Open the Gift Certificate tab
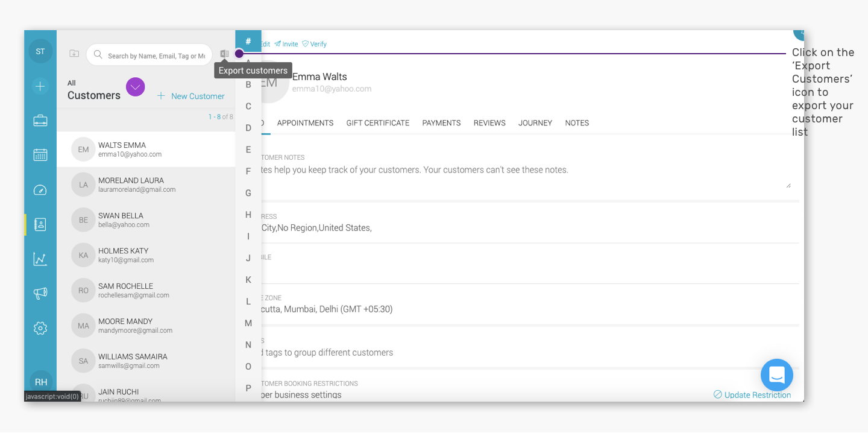 pyautogui.click(x=378, y=123)
